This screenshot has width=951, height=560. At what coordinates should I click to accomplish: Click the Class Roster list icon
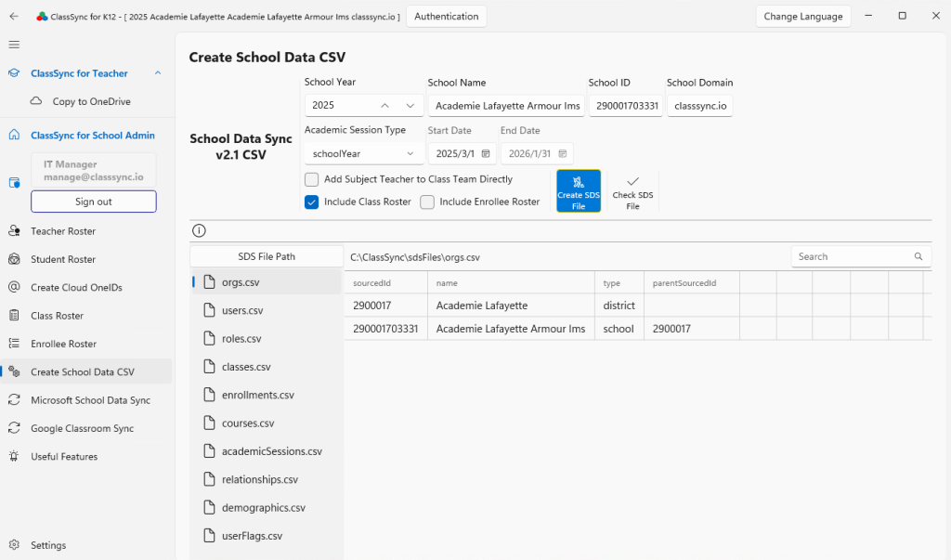[x=14, y=316]
